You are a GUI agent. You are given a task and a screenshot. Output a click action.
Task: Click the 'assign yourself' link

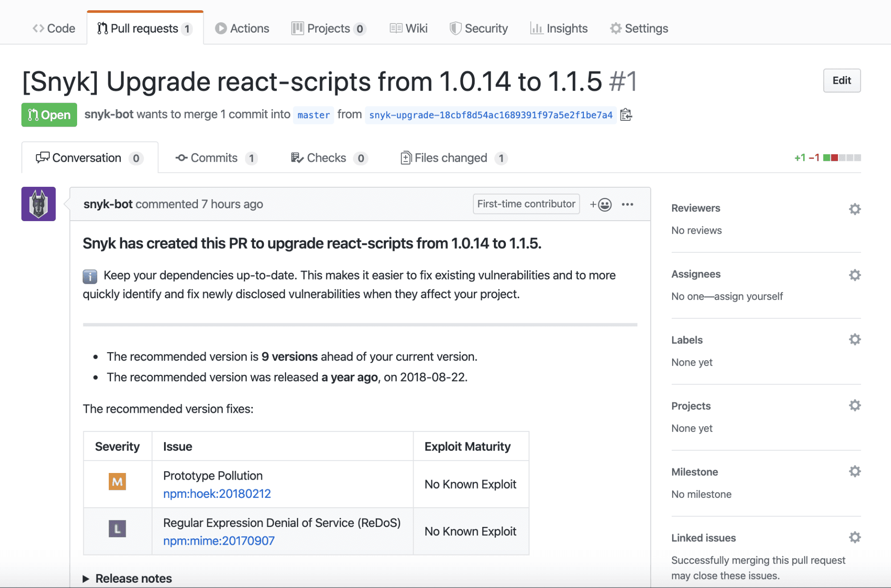(x=748, y=296)
